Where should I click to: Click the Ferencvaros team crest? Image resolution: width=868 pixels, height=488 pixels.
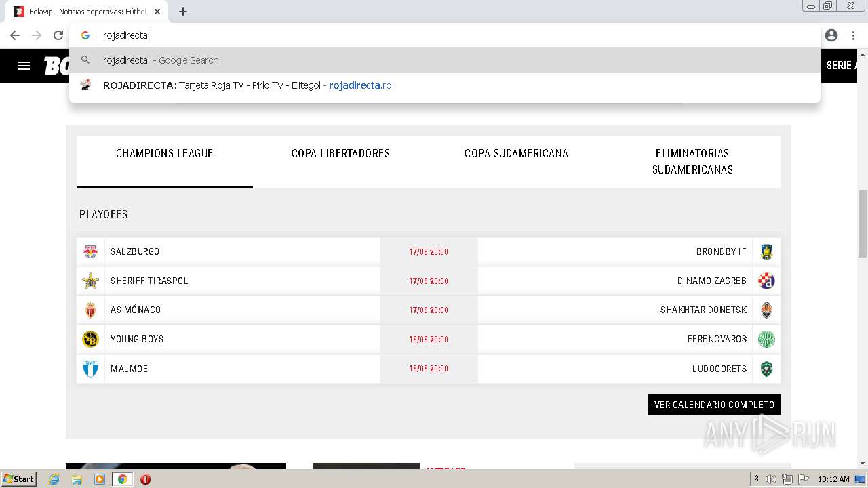766,339
